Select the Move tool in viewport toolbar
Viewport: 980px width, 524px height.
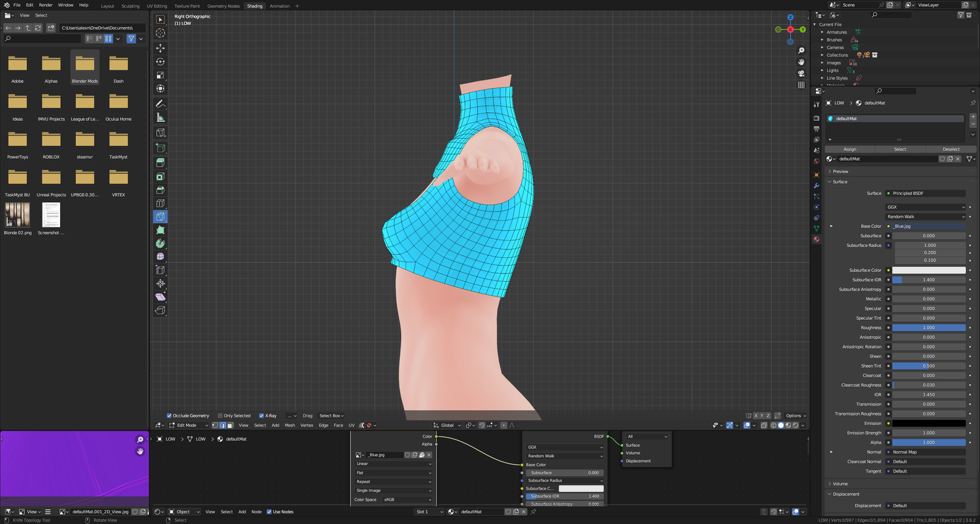coord(160,48)
